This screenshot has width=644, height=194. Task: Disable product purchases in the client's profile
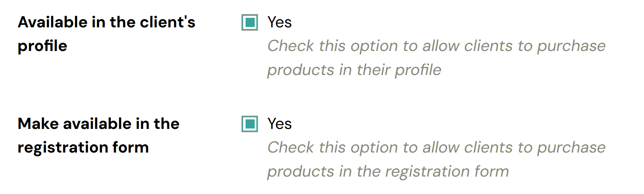(x=250, y=22)
